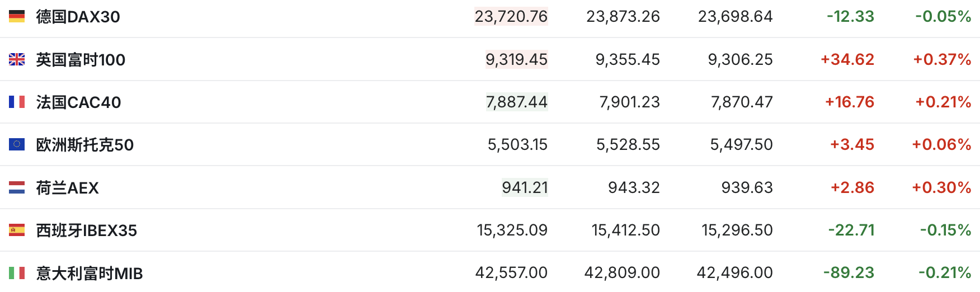This screenshot has width=980, height=292.
Task: Click the AEX percent change +0.30%
Action: pos(941,187)
